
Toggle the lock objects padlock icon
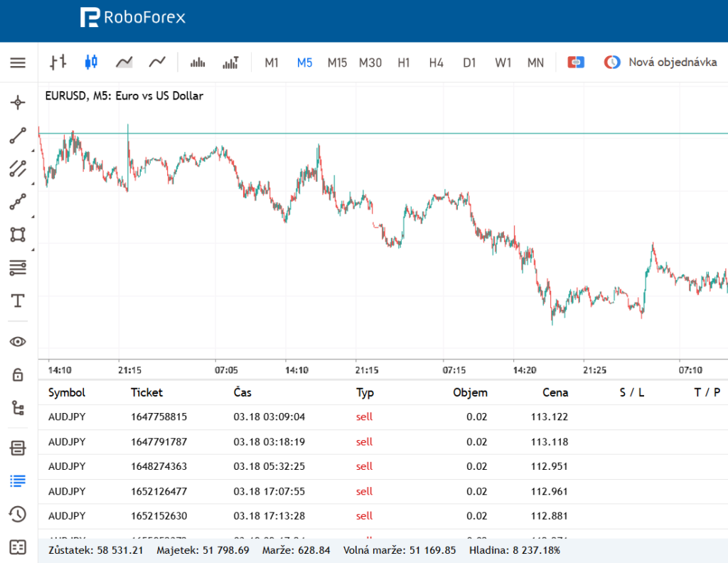pyautogui.click(x=18, y=375)
